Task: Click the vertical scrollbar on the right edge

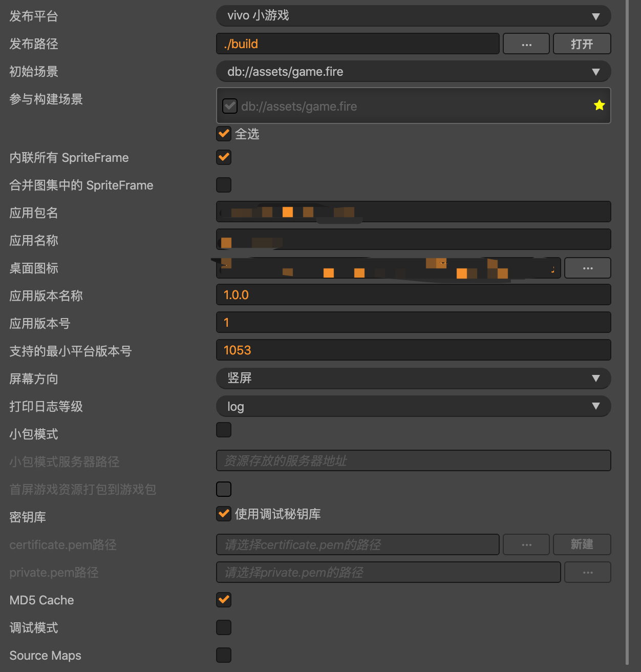Action: (x=627, y=333)
